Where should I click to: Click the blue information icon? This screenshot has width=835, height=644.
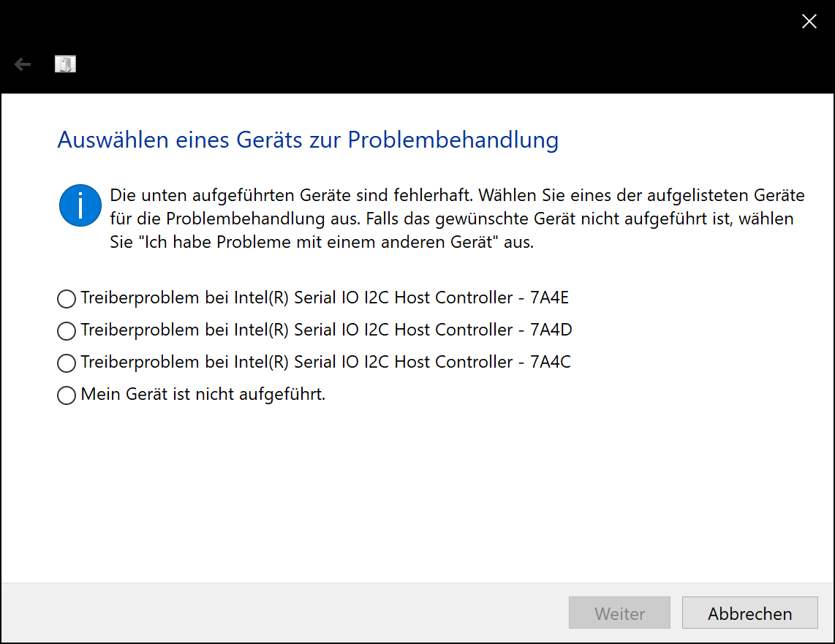[x=80, y=205]
